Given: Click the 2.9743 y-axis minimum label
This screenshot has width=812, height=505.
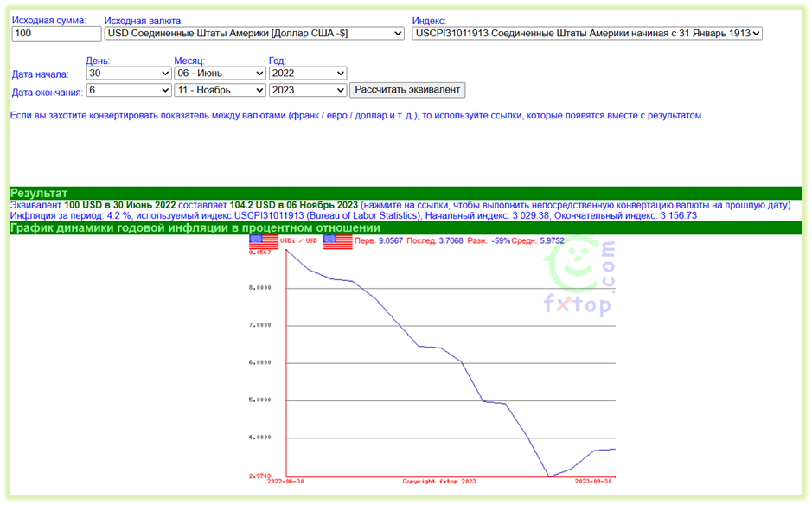Looking at the screenshot, I should [x=260, y=476].
